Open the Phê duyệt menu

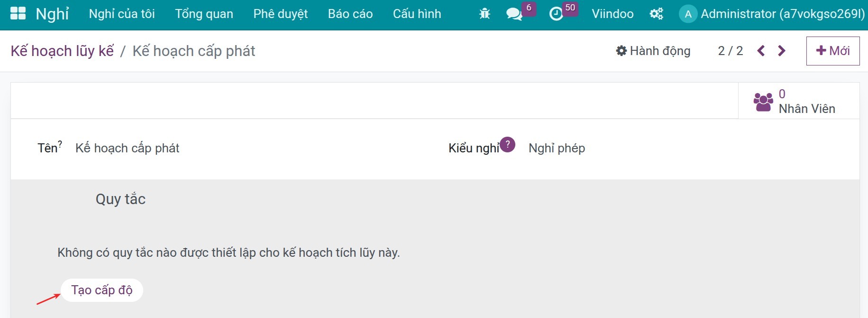coord(281,14)
